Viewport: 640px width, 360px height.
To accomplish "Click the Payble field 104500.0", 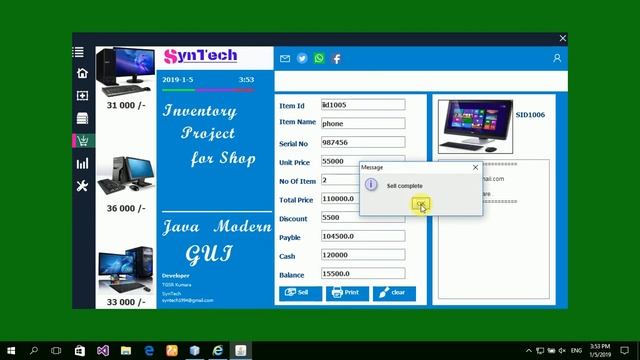I will [x=363, y=236].
